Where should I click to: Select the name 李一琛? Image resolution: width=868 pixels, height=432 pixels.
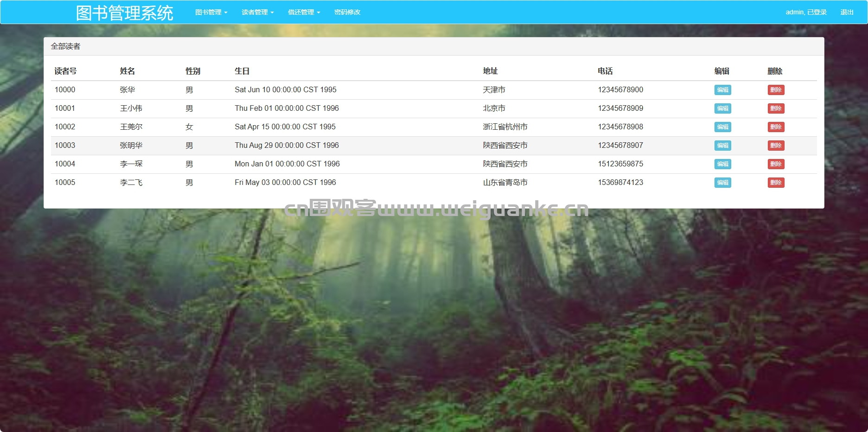(131, 164)
